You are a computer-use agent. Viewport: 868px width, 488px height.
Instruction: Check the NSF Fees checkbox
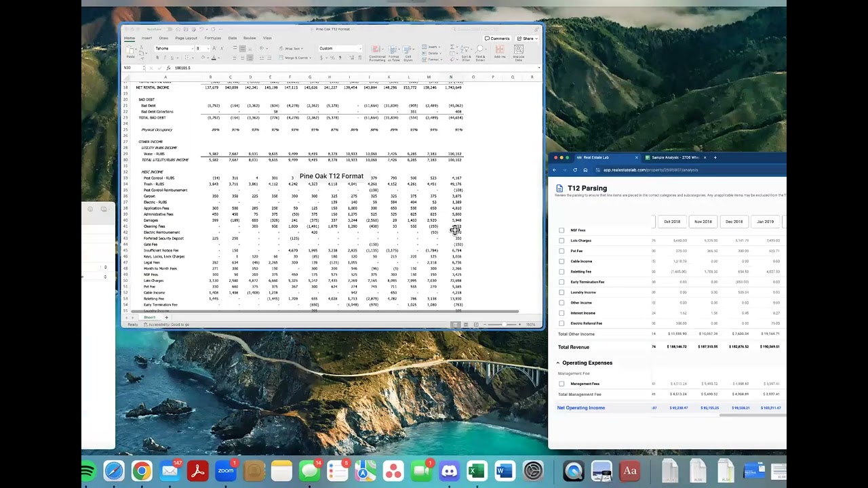tap(561, 230)
